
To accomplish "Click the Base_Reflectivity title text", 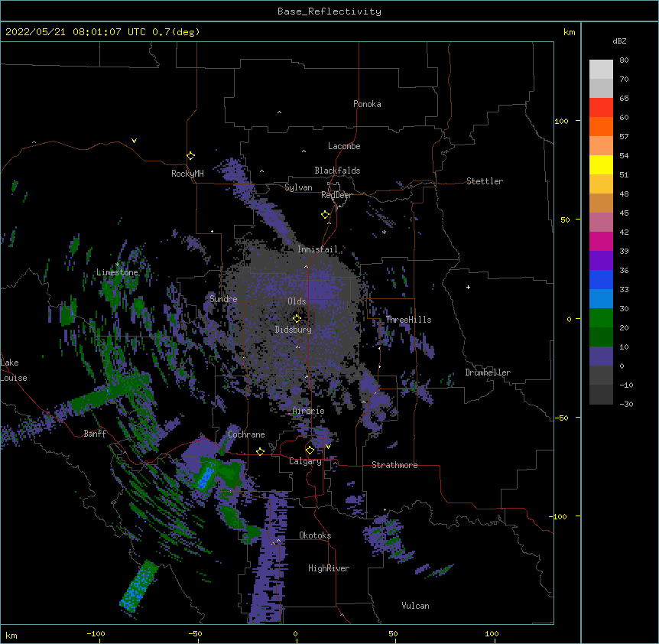I will [329, 11].
